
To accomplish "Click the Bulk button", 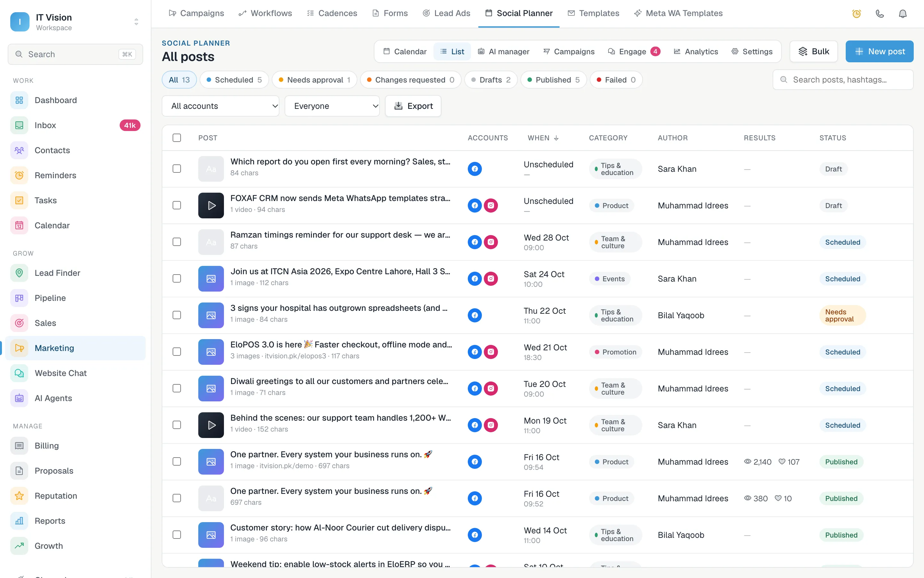I will (x=814, y=51).
